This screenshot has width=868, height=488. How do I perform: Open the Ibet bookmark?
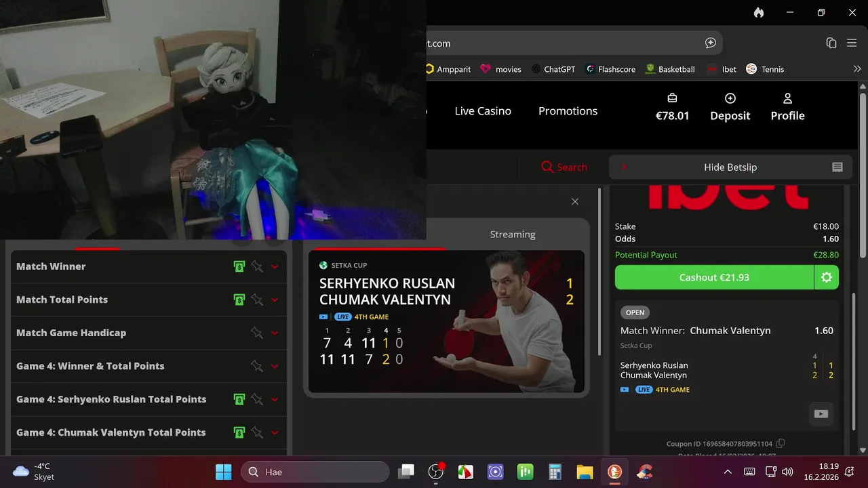[x=722, y=69]
